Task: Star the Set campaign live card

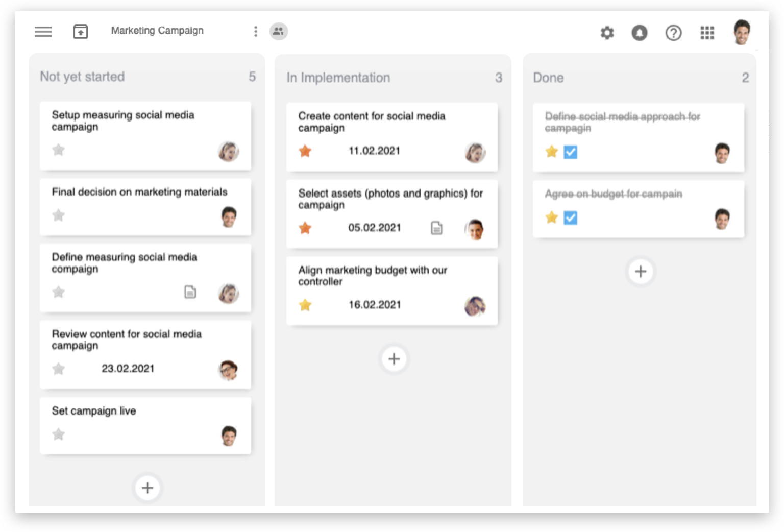Action: tap(59, 434)
